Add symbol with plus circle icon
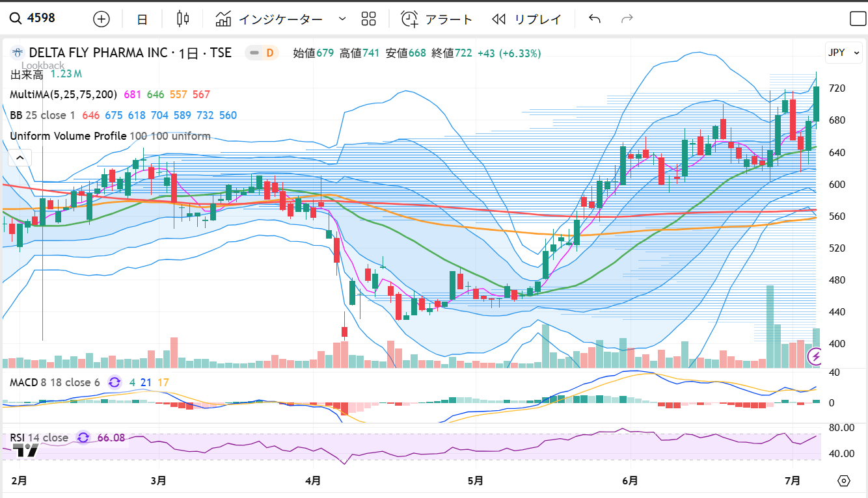Screen dimensions: 868x498 coord(102,19)
